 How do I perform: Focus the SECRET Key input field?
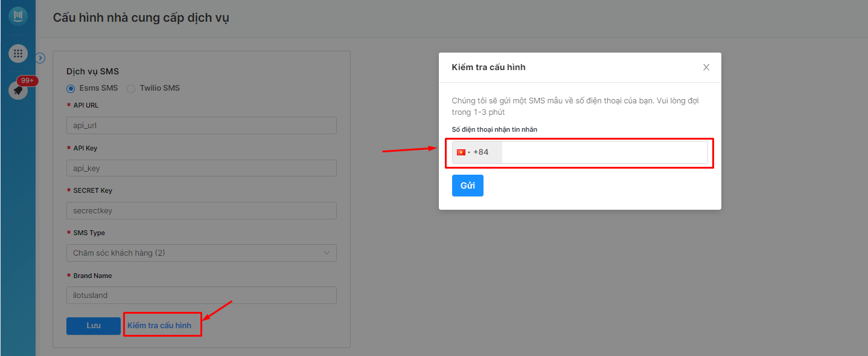coord(202,210)
